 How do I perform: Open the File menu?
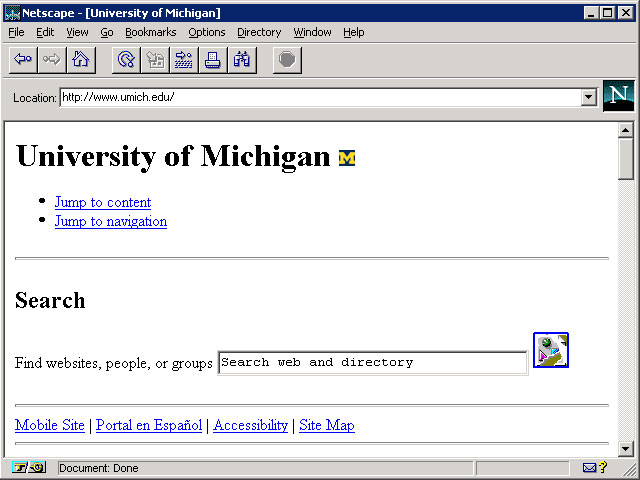click(x=16, y=32)
